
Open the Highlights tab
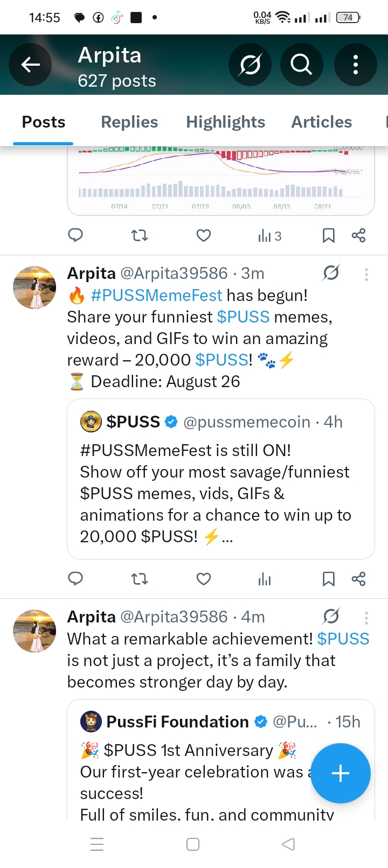(225, 122)
